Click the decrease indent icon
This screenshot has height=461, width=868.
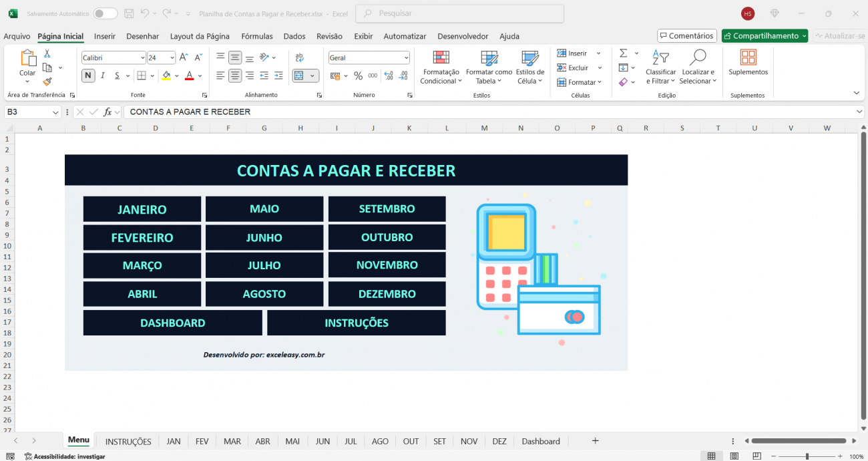264,75
